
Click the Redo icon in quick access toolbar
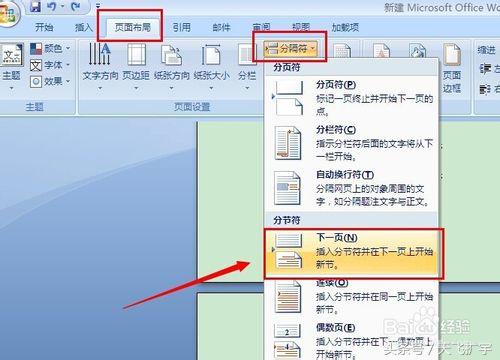pyautogui.click(x=76, y=6)
